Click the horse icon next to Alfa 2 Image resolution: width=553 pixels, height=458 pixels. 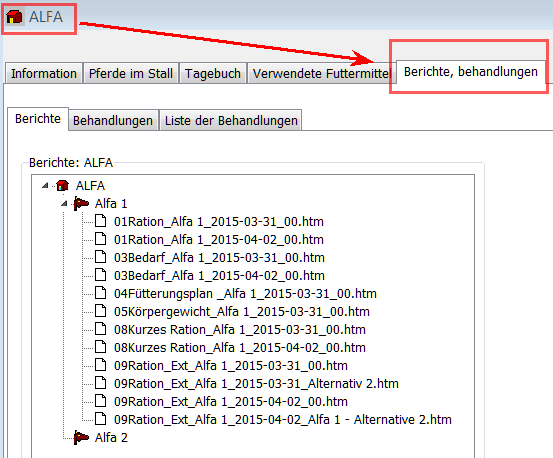81,438
